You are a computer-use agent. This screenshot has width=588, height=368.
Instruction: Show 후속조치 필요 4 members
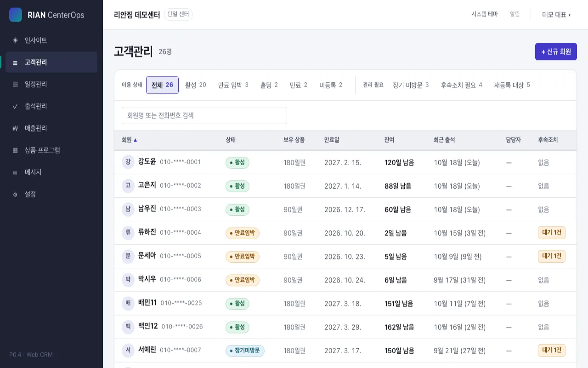(462, 85)
